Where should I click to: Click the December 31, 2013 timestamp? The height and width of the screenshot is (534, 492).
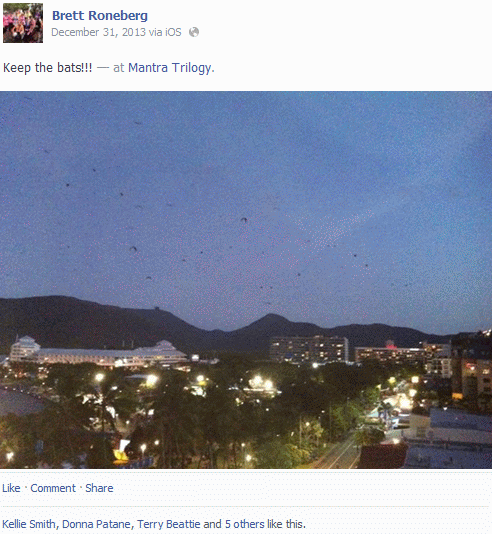coord(98,32)
